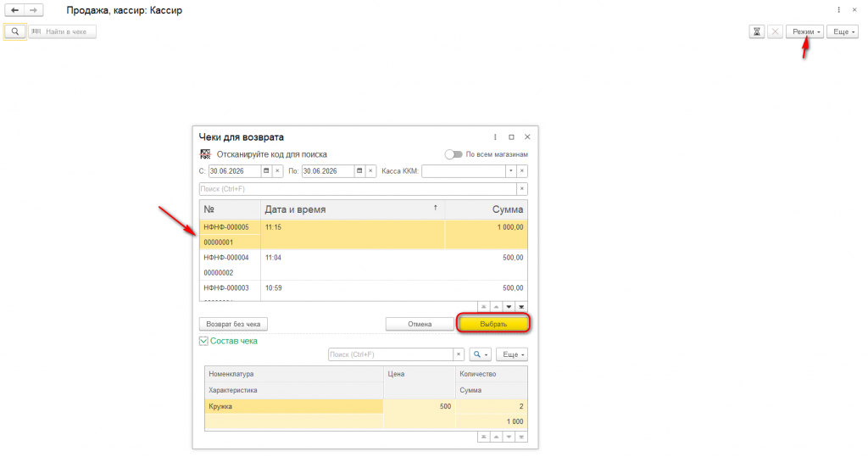Screen dimensions: 868x457
Task: Clear the receipt contents search field
Action: point(459,354)
